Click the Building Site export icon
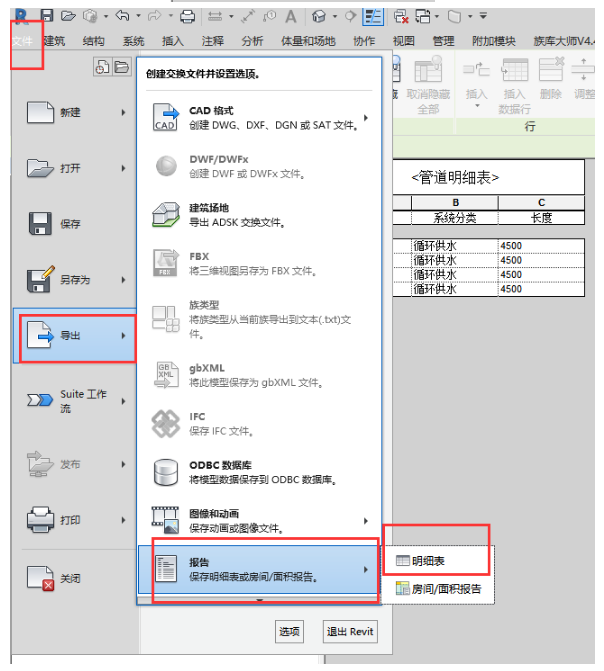Viewport: 604px width, 671px height. [166, 214]
